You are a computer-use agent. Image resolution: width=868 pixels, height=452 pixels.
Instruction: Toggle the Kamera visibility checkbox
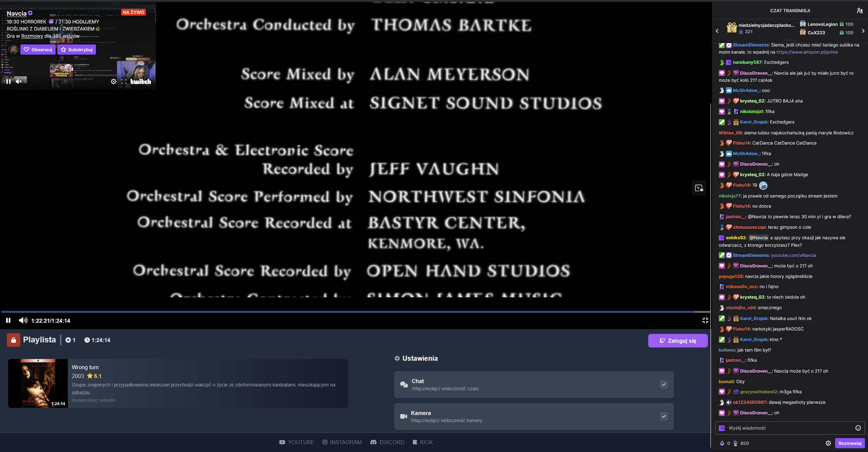[x=663, y=416]
